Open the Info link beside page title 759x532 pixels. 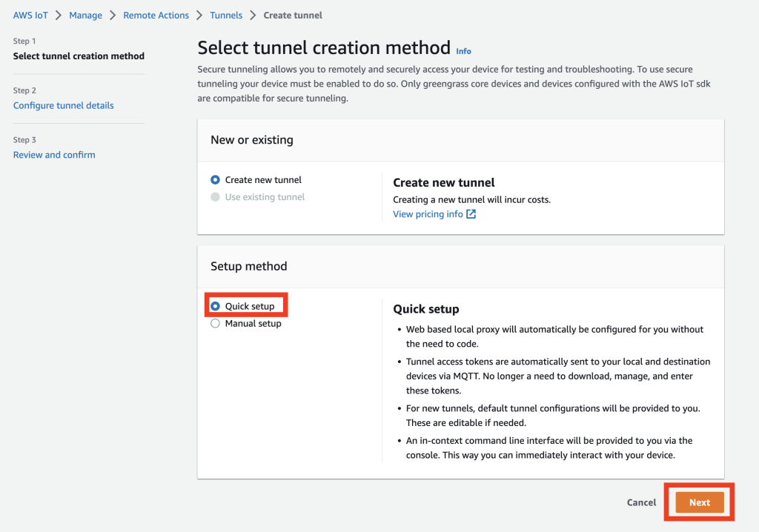pyautogui.click(x=464, y=51)
